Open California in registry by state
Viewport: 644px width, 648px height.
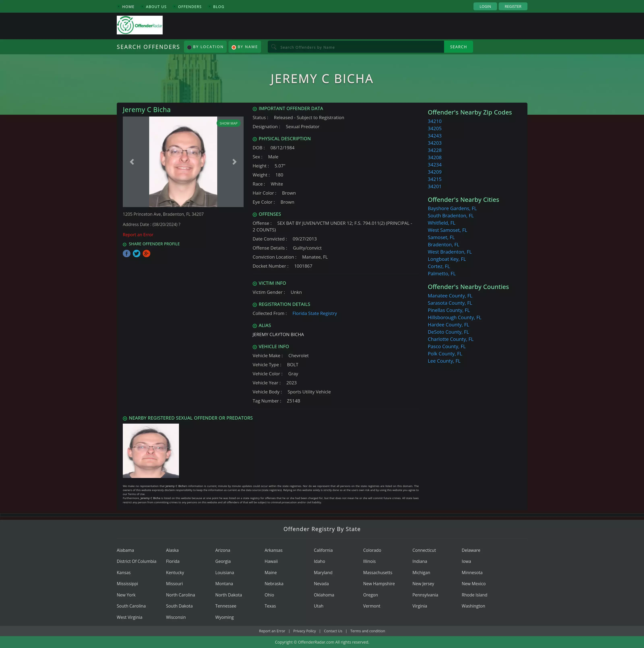coord(323,550)
